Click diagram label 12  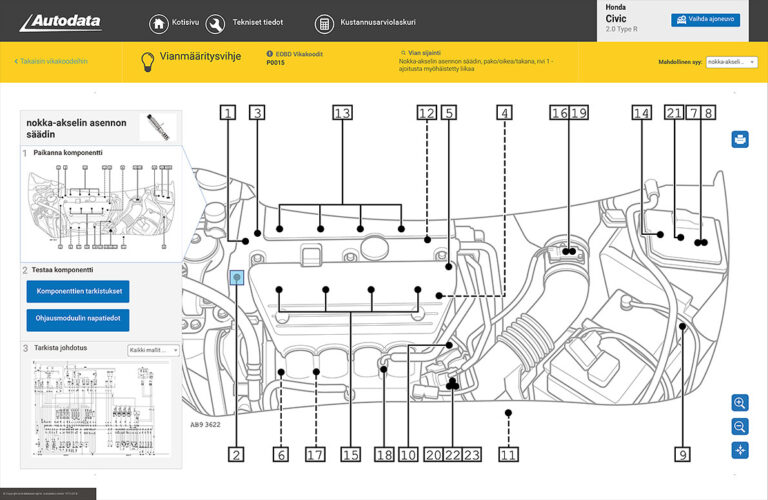tap(427, 113)
